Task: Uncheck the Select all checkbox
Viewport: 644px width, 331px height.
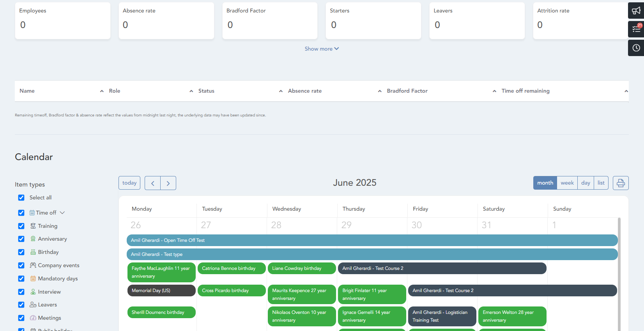Action: (x=21, y=198)
